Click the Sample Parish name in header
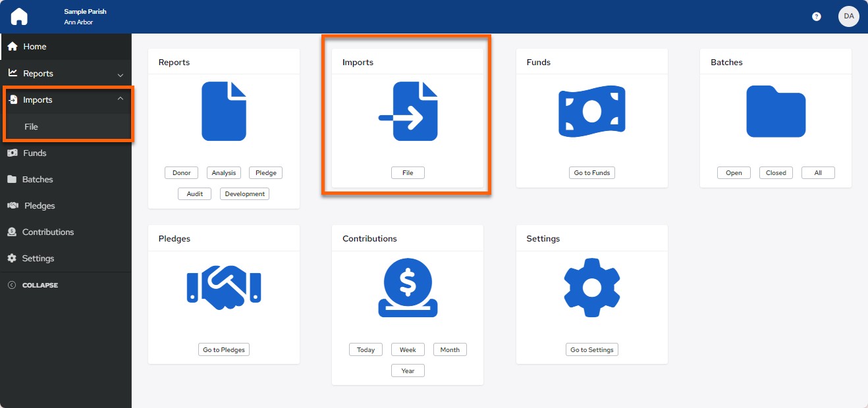 click(85, 12)
